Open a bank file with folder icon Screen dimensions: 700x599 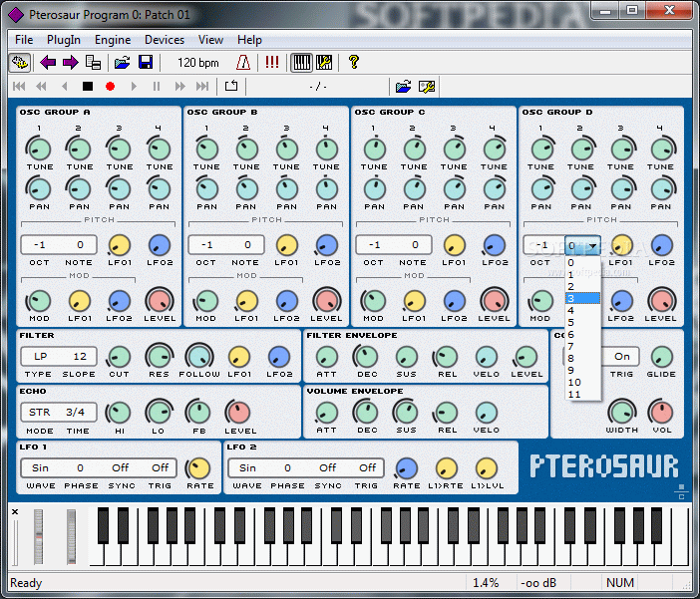click(122, 63)
